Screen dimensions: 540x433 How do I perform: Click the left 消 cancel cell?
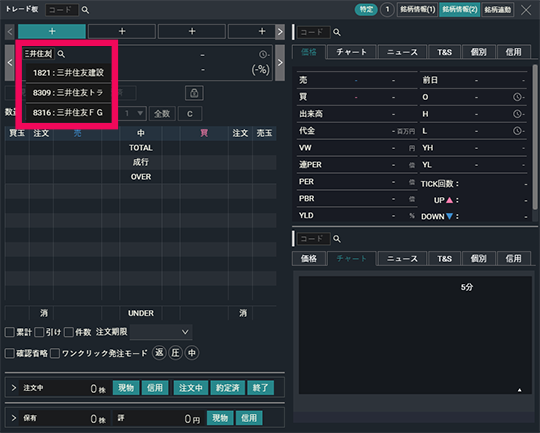44,313
